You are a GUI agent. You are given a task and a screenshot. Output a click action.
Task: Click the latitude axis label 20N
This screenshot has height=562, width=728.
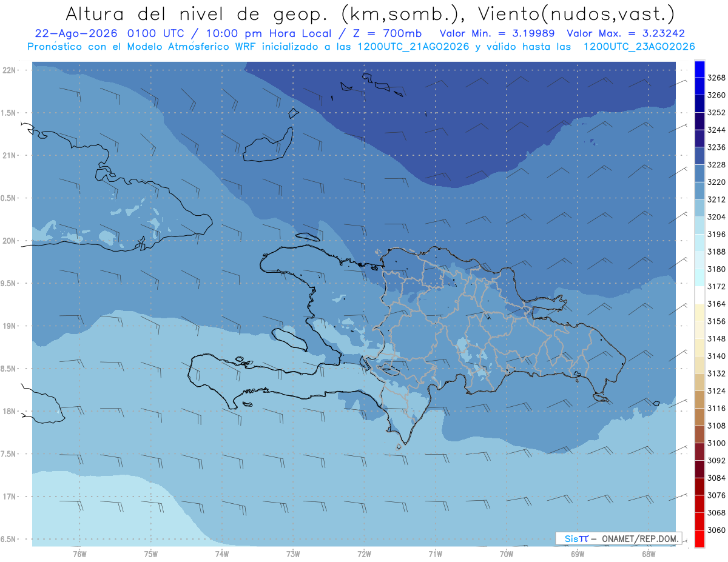point(10,241)
